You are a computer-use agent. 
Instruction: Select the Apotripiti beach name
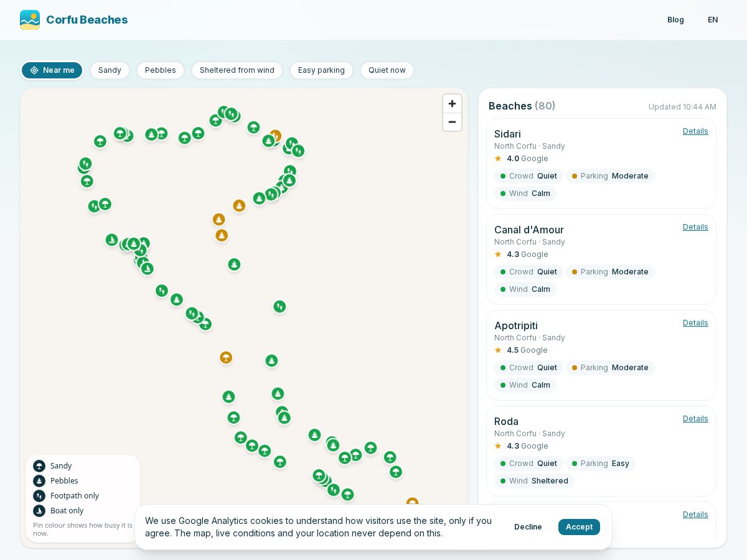(516, 325)
